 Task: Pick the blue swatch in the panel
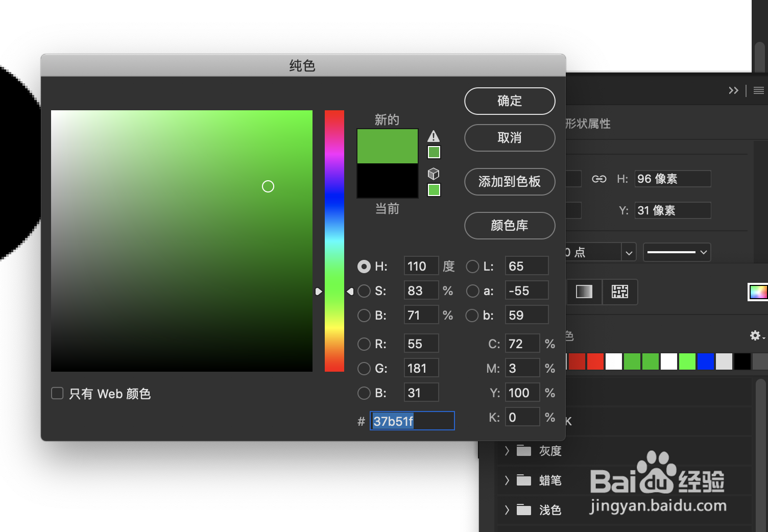[706, 361]
